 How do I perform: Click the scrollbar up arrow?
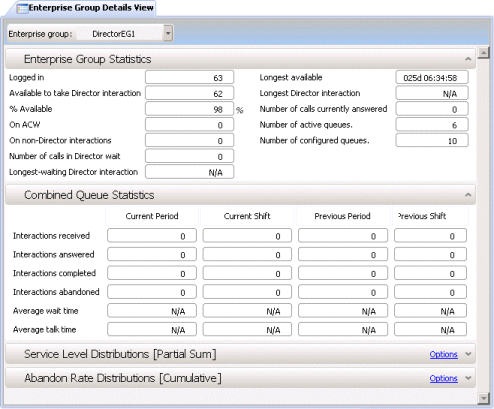[x=483, y=53]
